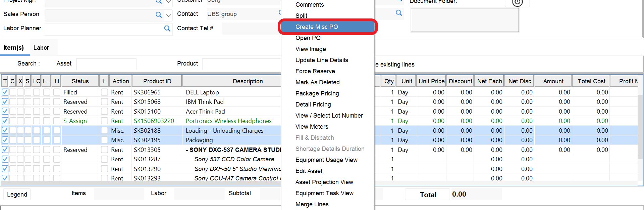Click the Labor Planner search magnifier icon

coord(167,29)
